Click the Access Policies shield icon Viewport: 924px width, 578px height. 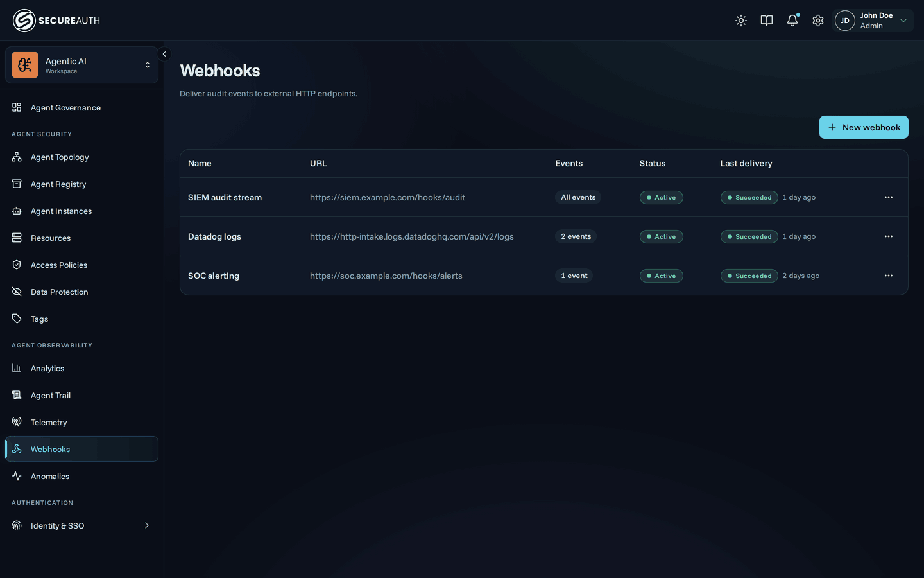tap(17, 265)
